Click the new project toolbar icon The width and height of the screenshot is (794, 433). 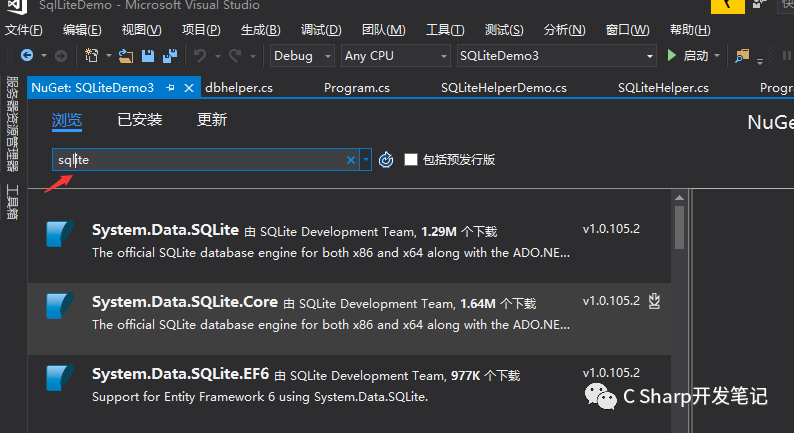(x=91, y=56)
